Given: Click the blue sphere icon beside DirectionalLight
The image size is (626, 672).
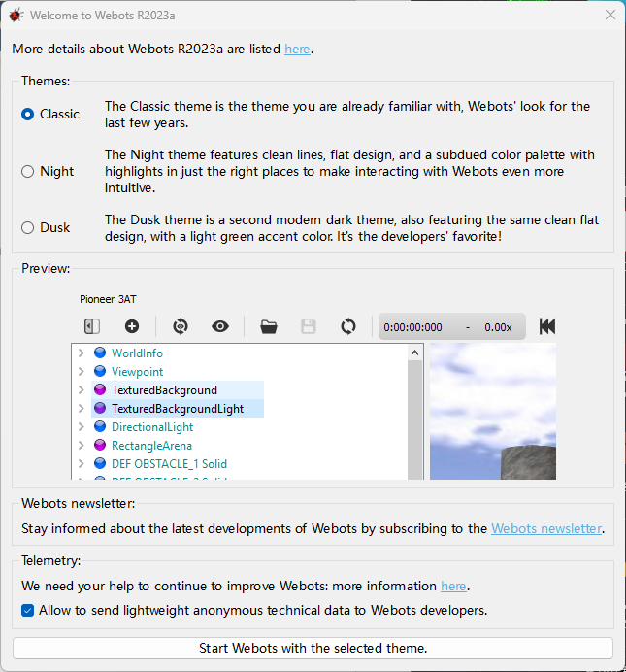Looking at the screenshot, I should pyautogui.click(x=100, y=426).
